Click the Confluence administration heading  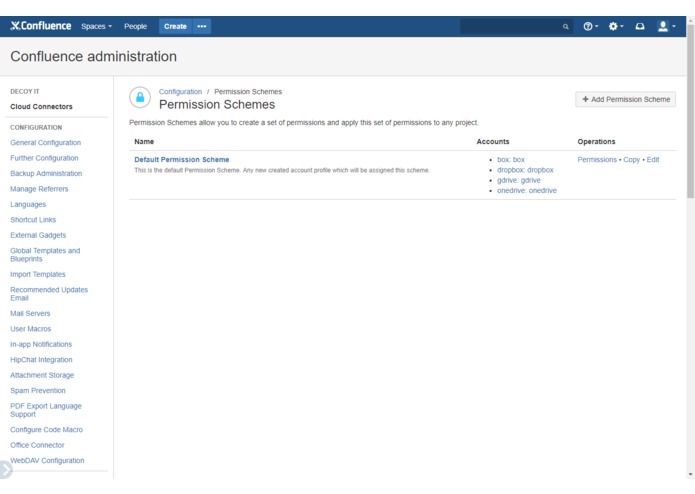94,56
